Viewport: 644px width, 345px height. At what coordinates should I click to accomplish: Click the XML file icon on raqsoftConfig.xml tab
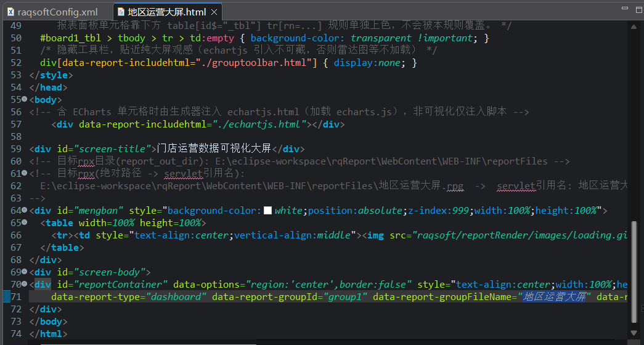click(11, 12)
